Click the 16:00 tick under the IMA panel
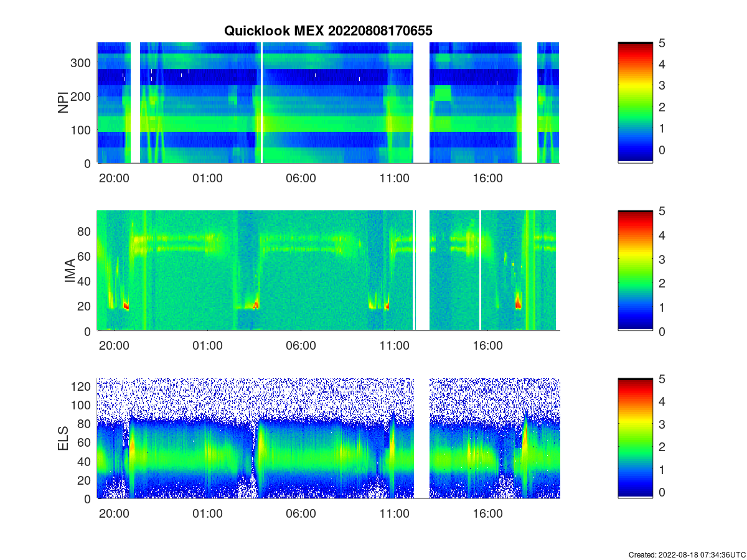This screenshot has width=747, height=560. [487, 346]
